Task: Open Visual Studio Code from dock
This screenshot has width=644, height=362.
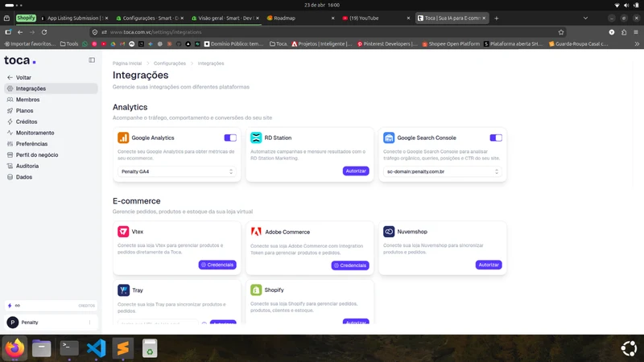Action: (x=96, y=348)
